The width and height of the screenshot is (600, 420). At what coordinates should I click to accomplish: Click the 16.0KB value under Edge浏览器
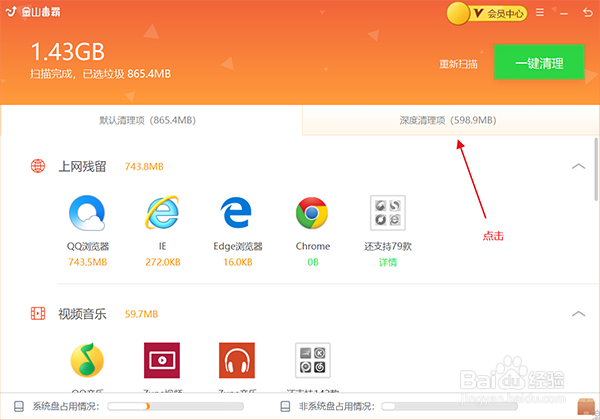click(x=238, y=262)
